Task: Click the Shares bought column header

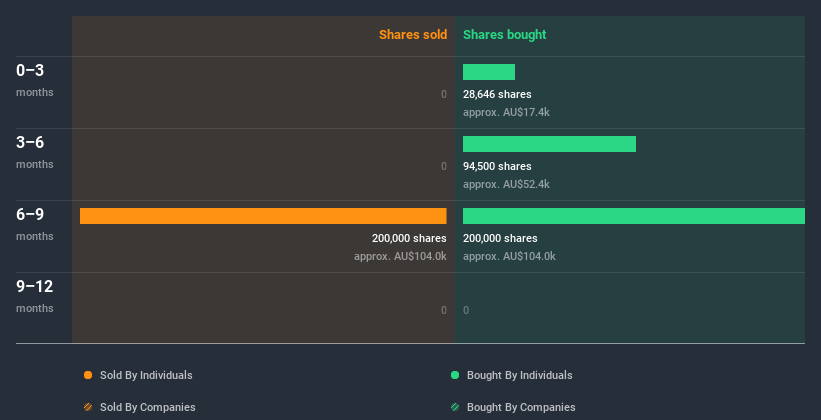Action: [505, 35]
